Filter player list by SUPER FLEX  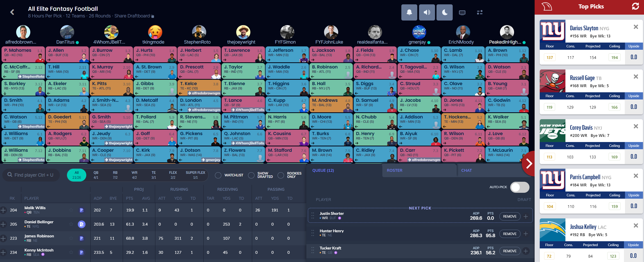195,175
